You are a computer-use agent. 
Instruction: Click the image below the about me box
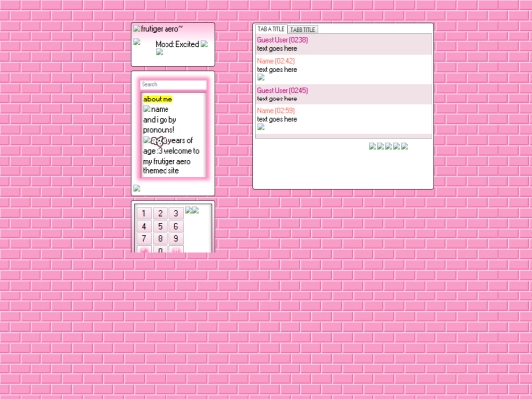coord(137,188)
